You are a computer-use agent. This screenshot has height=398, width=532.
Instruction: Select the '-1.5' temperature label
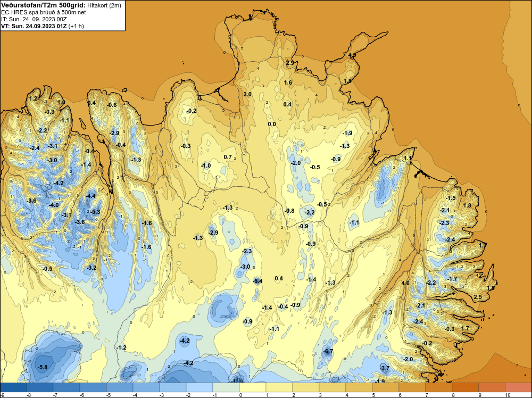click(451, 198)
